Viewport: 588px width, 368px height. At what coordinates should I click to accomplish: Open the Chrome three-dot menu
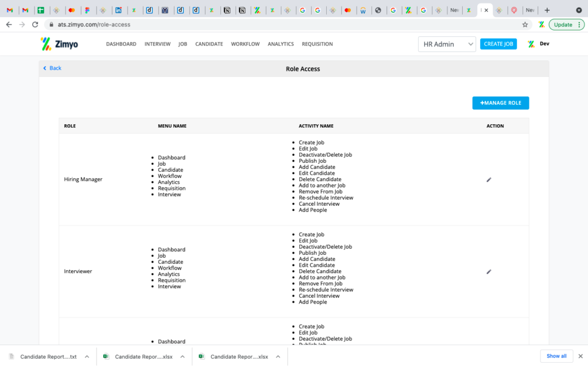(x=579, y=24)
